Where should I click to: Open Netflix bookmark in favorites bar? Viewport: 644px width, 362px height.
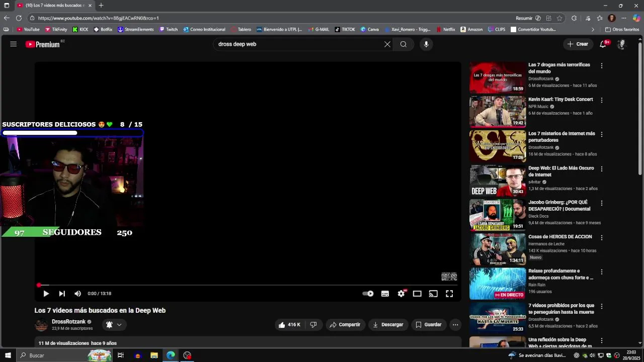pos(446,29)
